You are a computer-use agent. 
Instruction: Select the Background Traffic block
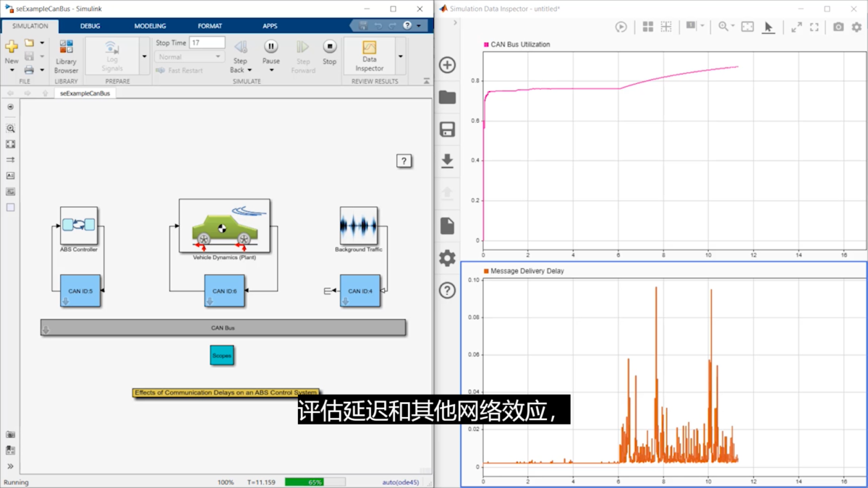pos(358,226)
